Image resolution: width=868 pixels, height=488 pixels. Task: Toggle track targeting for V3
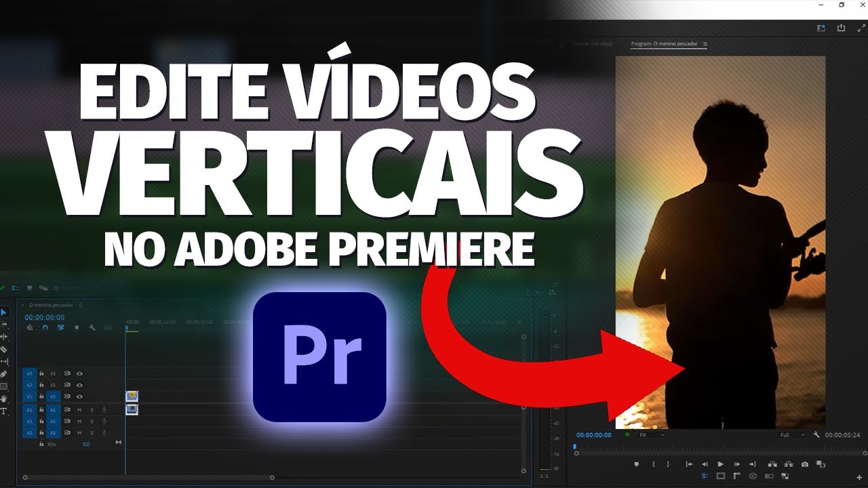[x=53, y=373]
